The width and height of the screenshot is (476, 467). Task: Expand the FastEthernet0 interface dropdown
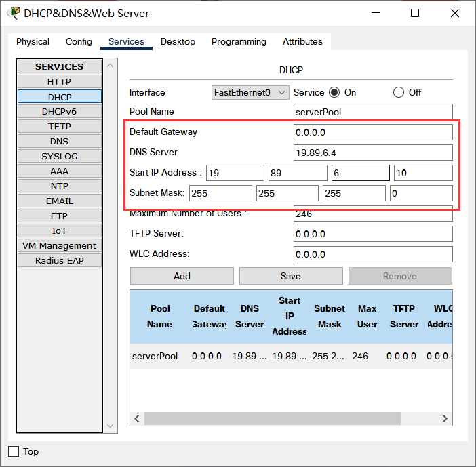coord(250,92)
